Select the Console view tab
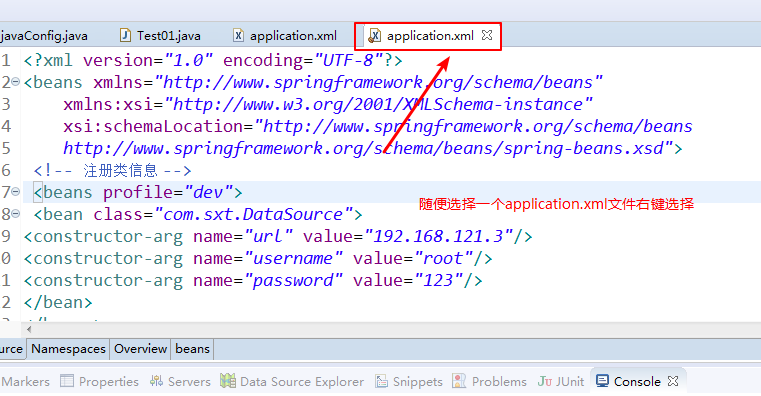 (x=637, y=381)
